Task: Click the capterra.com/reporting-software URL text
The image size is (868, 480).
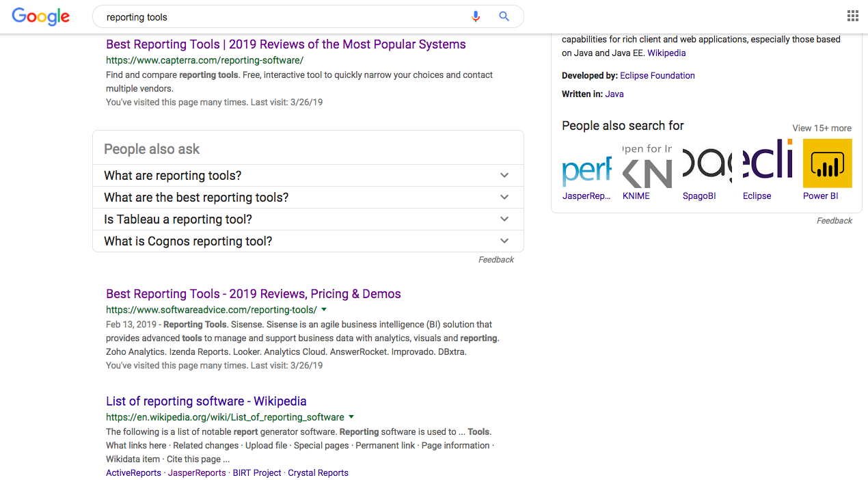Action: (204, 60)
